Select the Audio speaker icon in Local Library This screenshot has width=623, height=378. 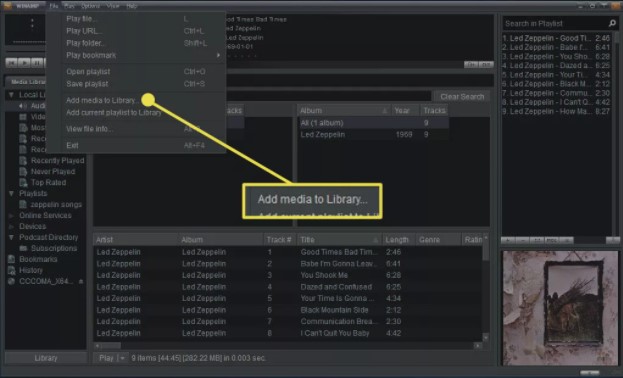point(23,106)
